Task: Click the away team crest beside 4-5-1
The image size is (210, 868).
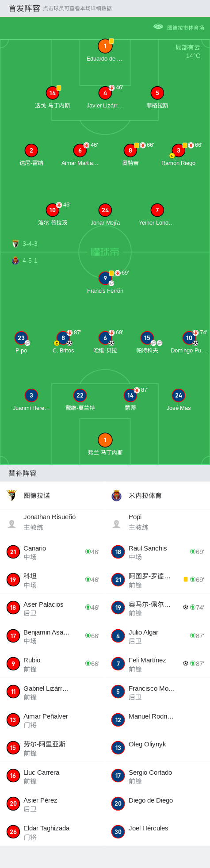Action: [x=15, y=260]
